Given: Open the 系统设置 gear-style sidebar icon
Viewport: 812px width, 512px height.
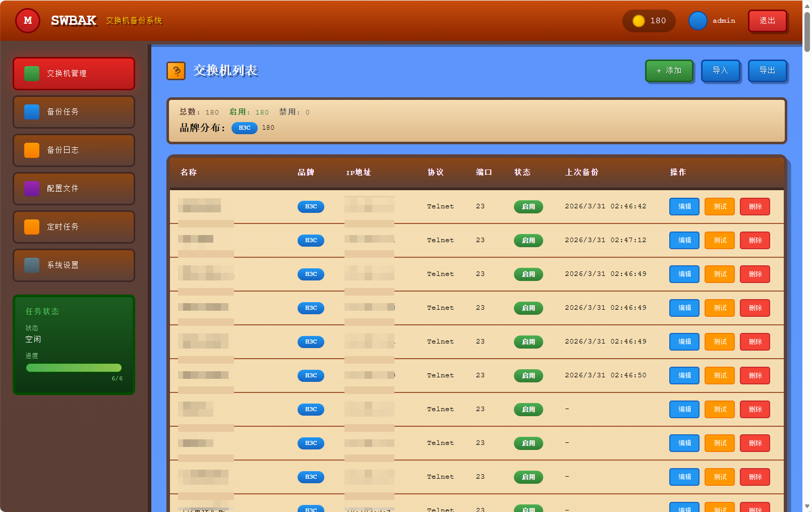Looking at the screenshot, I should pos(32,265).
